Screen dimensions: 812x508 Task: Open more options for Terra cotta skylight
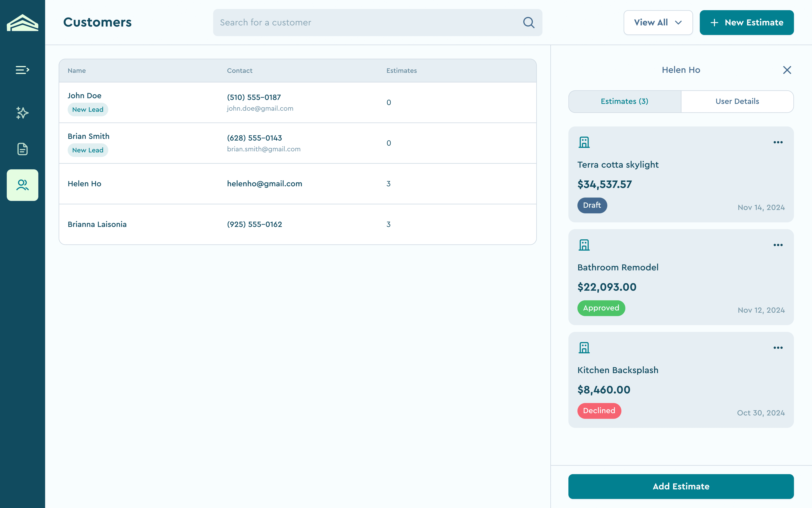click(778, 142)
